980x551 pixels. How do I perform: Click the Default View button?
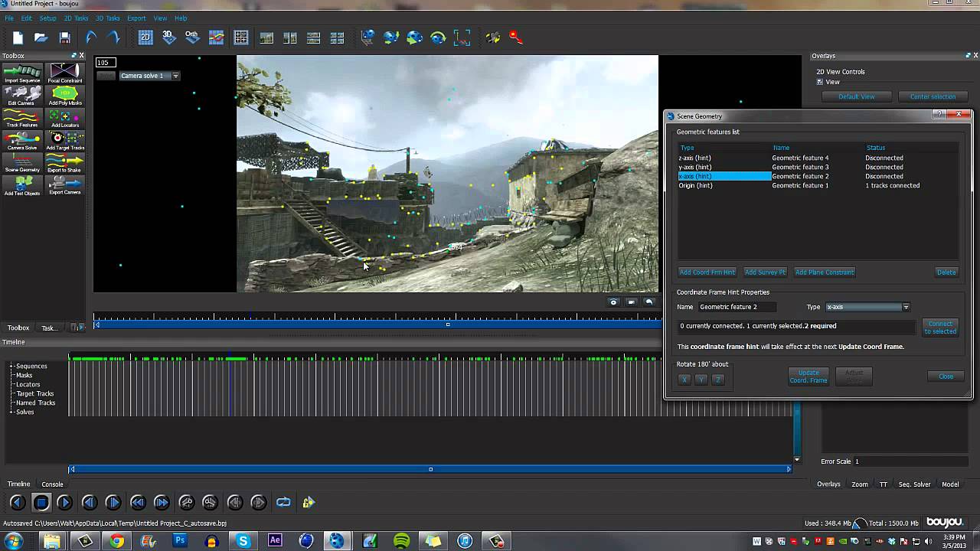(857, 96)
